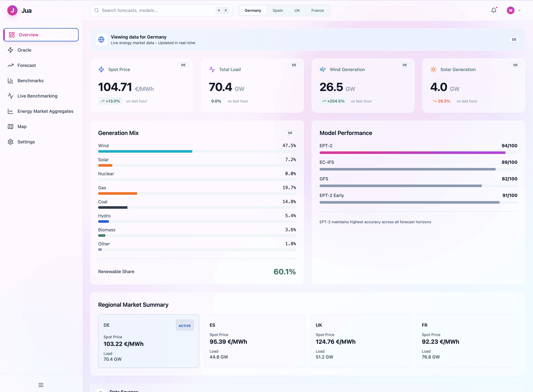Click the Live Benchmarking pulse icon
The height and width of the screenshot is (392, 533).
11,96
